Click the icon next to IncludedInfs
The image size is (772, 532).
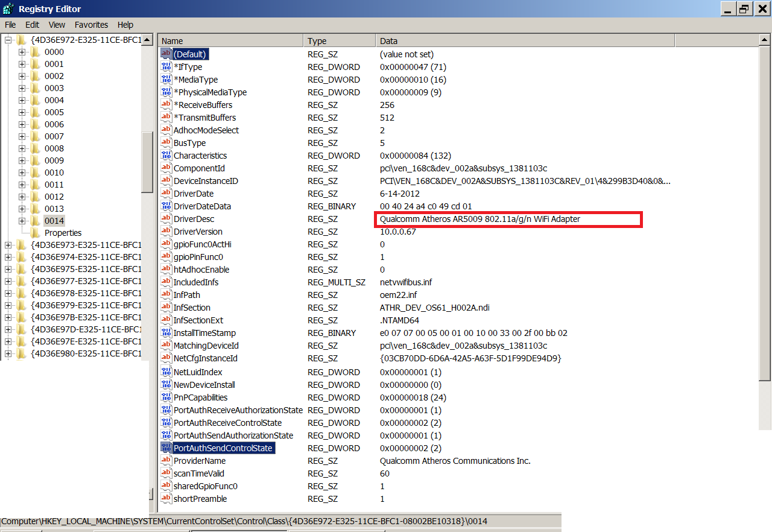[x=166, y=282]
